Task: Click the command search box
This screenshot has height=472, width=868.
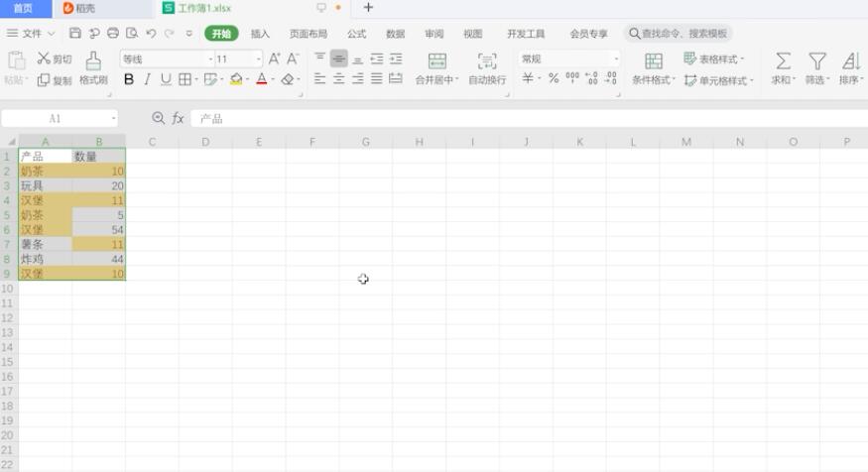Action: [x=679, y=33]
